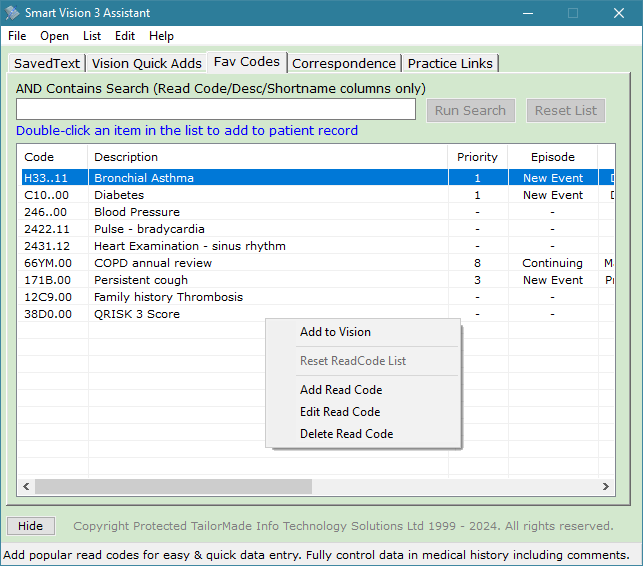Viewport: 643px width, 566px height.
Task: Select Heart Examination - sinus rhythm row
Action: [x=316, y=246]
